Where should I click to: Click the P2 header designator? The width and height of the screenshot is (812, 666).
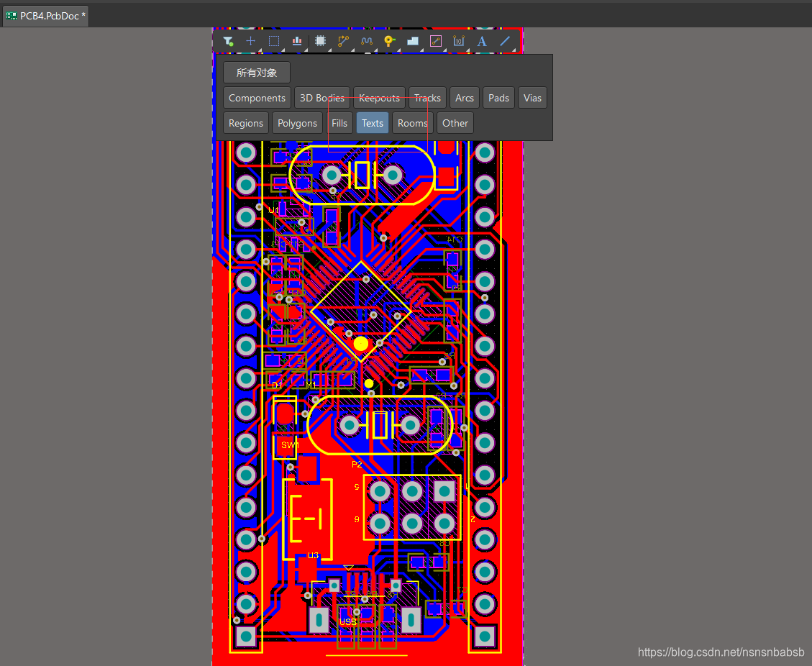[357, 465]
